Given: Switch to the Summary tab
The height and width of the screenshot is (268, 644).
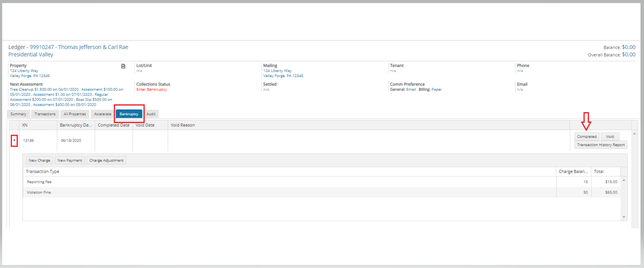Looking at the screenshot, I should pyautogui.click(x=18, y=114).
